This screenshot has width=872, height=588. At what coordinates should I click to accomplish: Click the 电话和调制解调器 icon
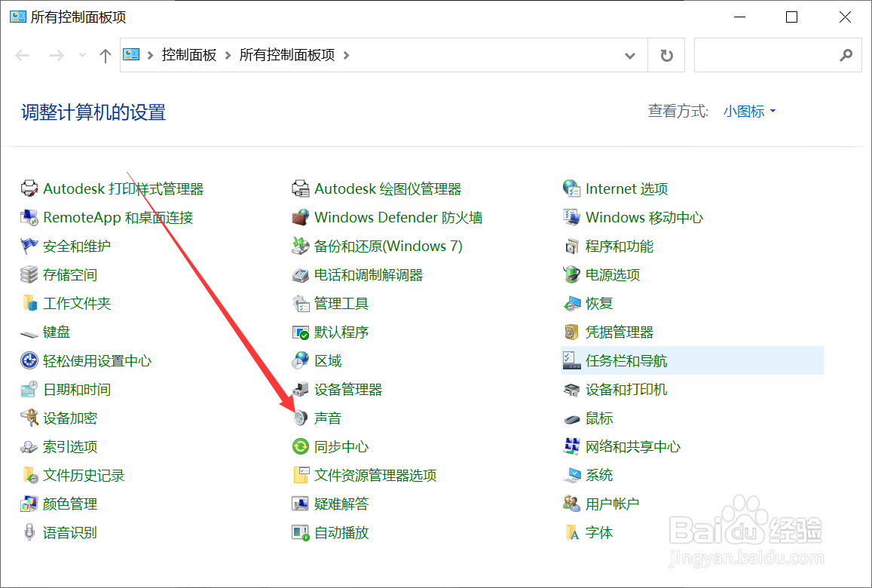[300, 275]
